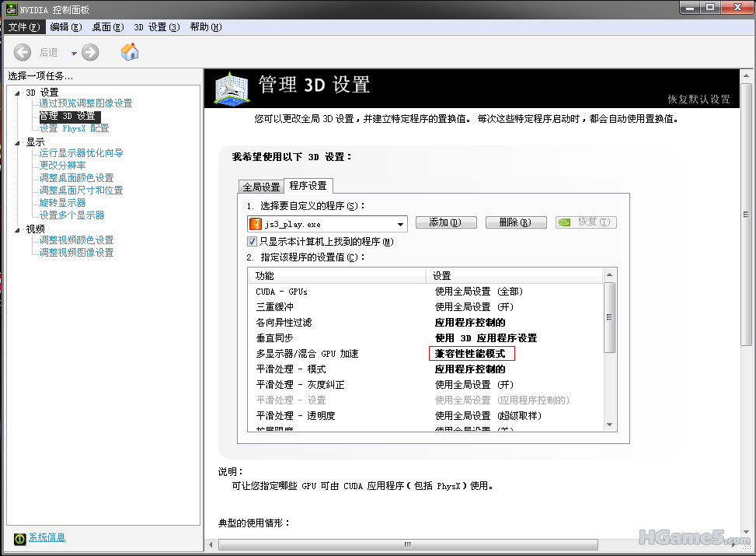Open 调整视频图像设置 item
Viewport: 756px width, 556px height.
coord(76,253)
